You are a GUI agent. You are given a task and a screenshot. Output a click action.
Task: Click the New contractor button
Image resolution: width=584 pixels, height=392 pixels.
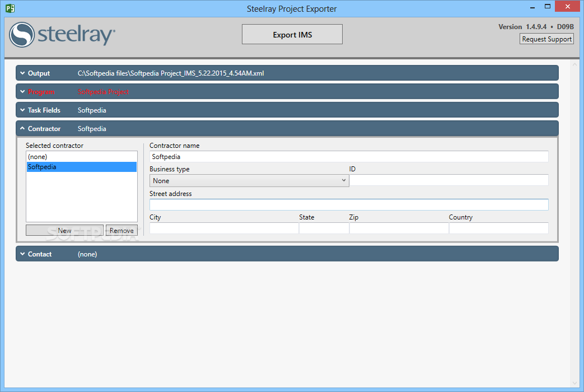click(64, 230)
